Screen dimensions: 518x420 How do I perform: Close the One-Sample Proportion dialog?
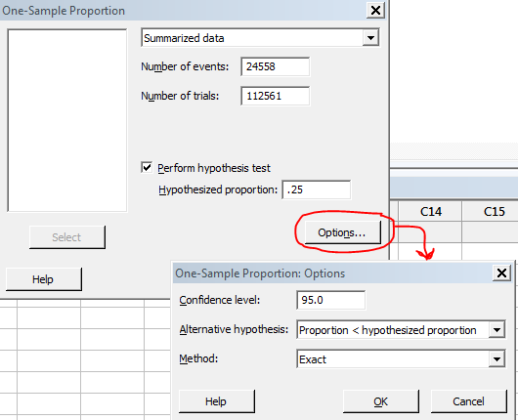(375, 10)
